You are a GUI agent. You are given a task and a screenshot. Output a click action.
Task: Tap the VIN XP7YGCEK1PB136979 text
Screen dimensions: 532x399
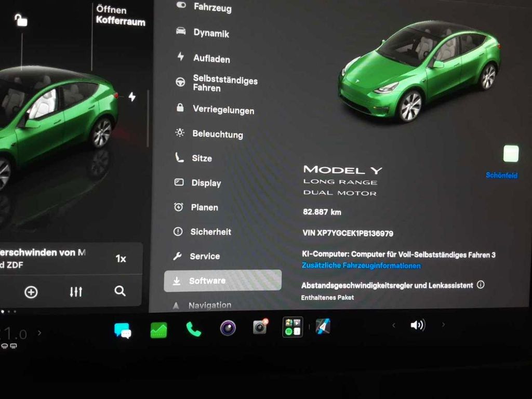(x=348, y=233)
